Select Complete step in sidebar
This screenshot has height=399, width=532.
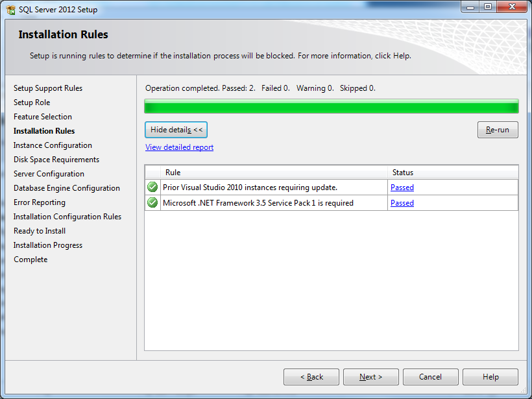coord(30,260)
